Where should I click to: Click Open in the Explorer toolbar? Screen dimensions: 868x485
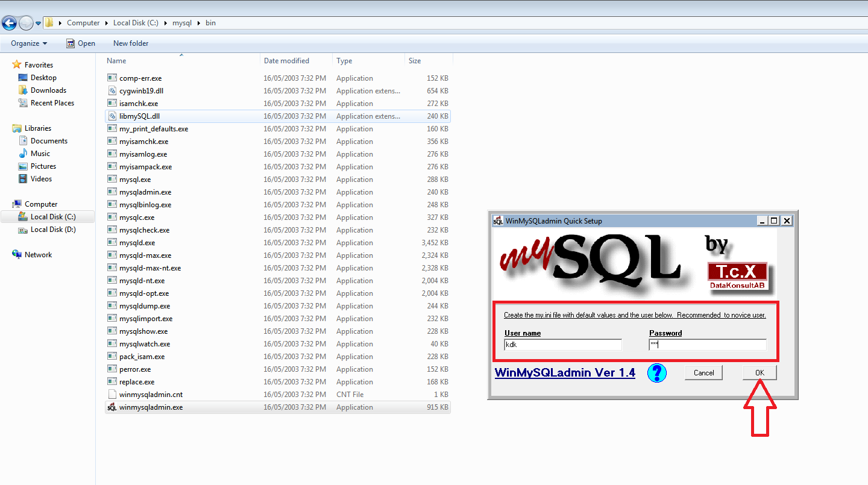(x=80, y=43)
